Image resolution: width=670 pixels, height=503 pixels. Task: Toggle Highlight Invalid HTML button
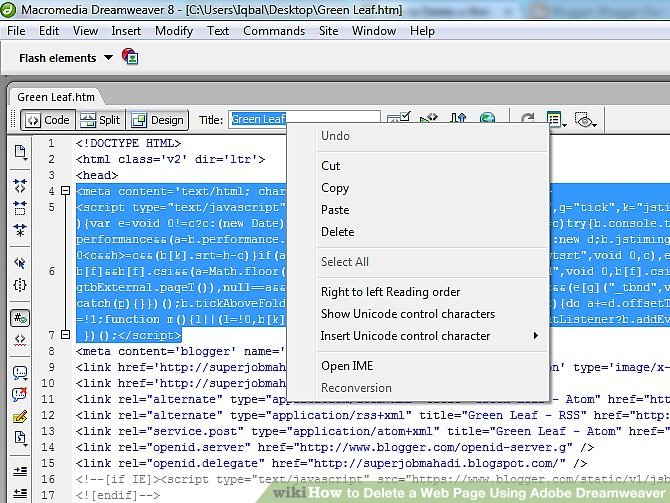[x=20, y=341]
